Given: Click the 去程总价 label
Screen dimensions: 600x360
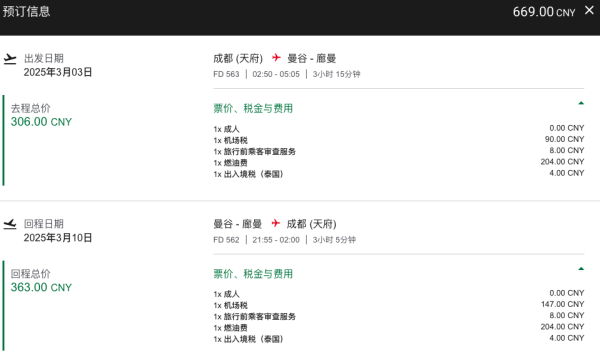Looking at the screenshot, I should [x=31, y=108].
